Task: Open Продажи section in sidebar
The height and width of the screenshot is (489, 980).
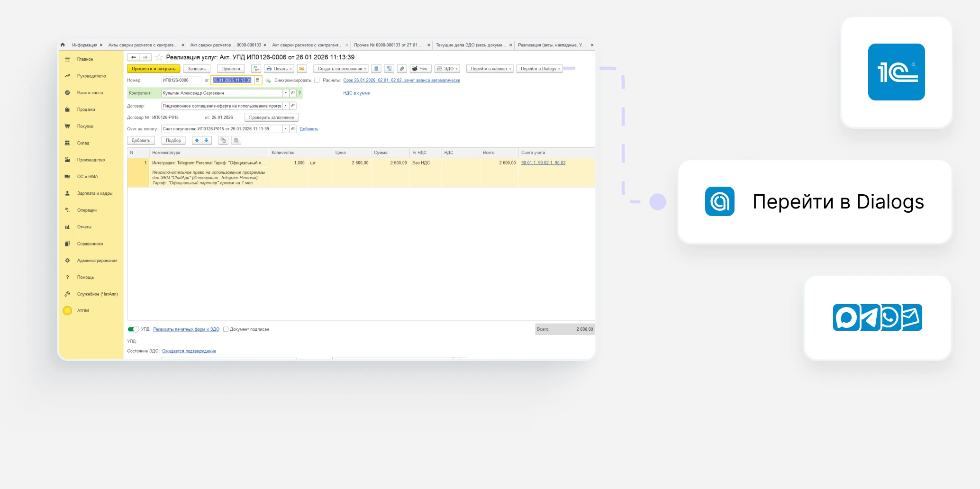Action: click(86, 109)
